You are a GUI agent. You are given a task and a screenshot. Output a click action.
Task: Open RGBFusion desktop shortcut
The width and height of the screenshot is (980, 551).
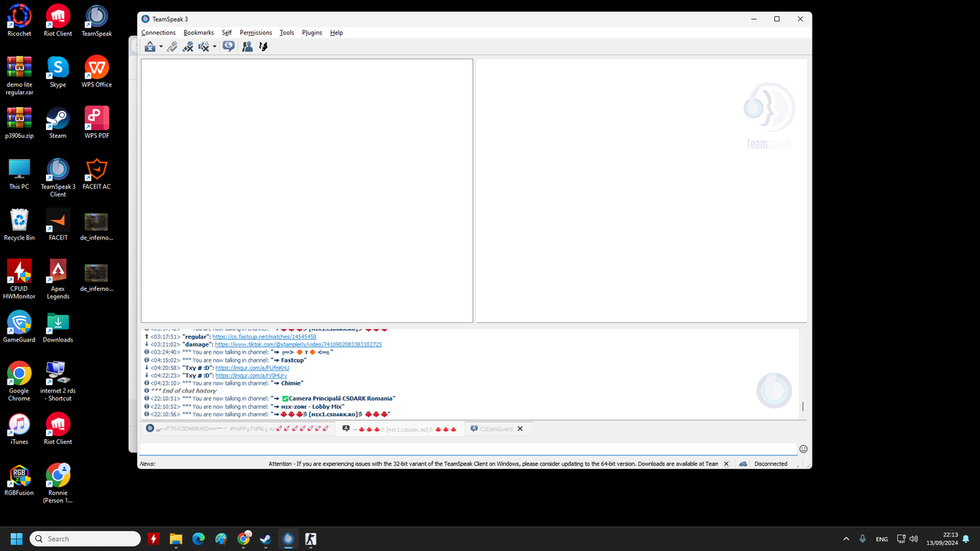click(x=19, y=480)
